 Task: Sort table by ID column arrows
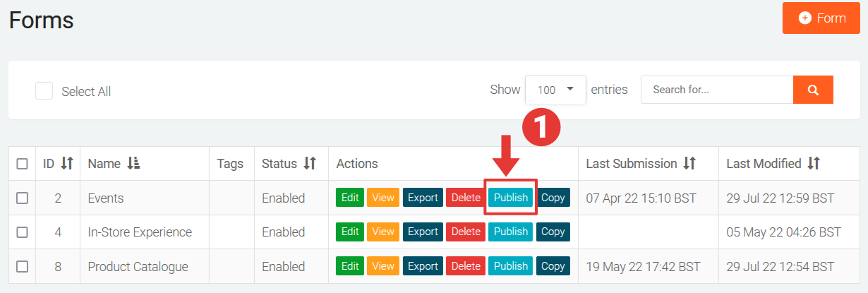[x=67, y=164]
